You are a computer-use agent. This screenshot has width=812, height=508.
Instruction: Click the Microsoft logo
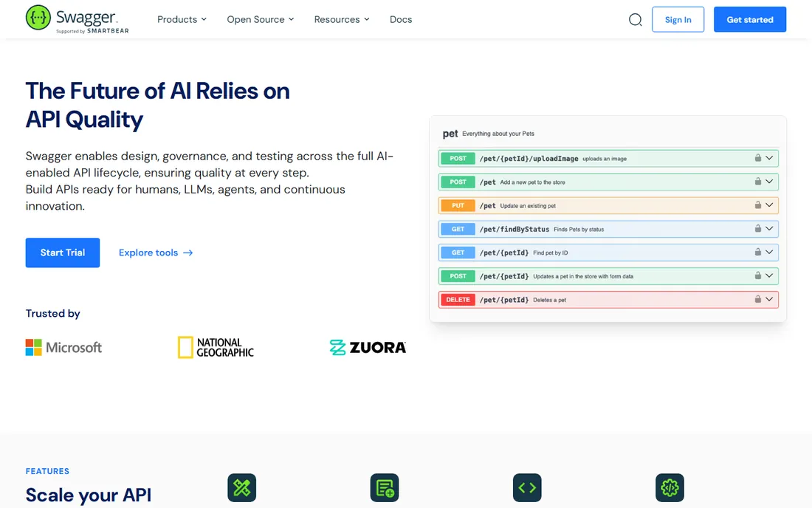pos(63,347)
